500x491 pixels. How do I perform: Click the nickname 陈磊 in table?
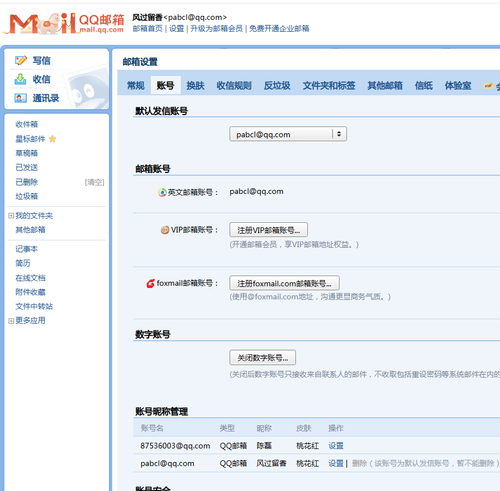[264, 446]
